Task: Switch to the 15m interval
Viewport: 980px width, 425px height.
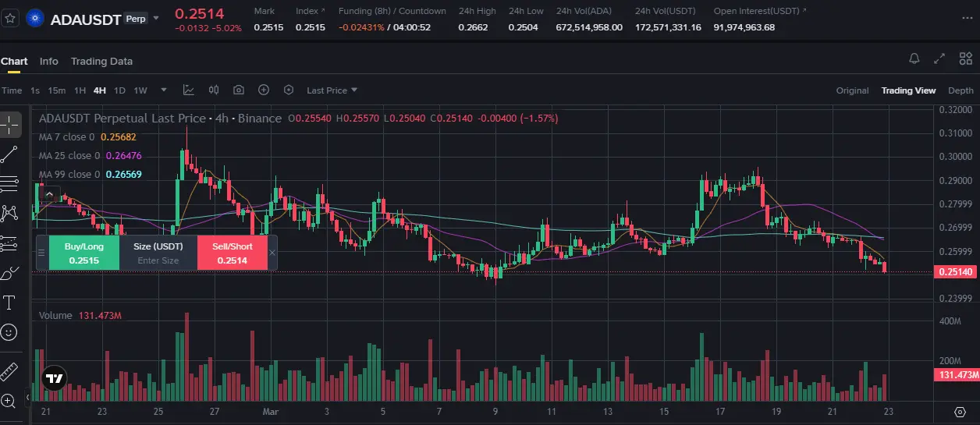Action: [56, 90]
